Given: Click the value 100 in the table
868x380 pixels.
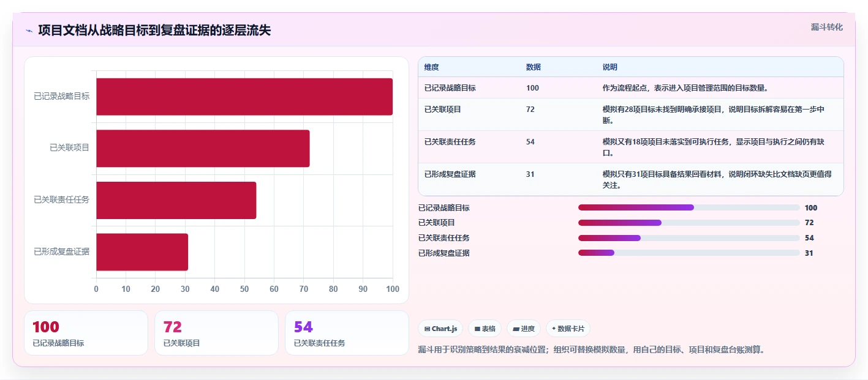Looking at the screenshot, I should (x=532, y=88).
